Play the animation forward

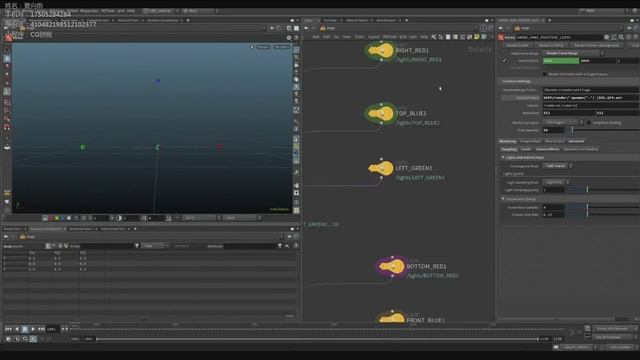[33, 329]
